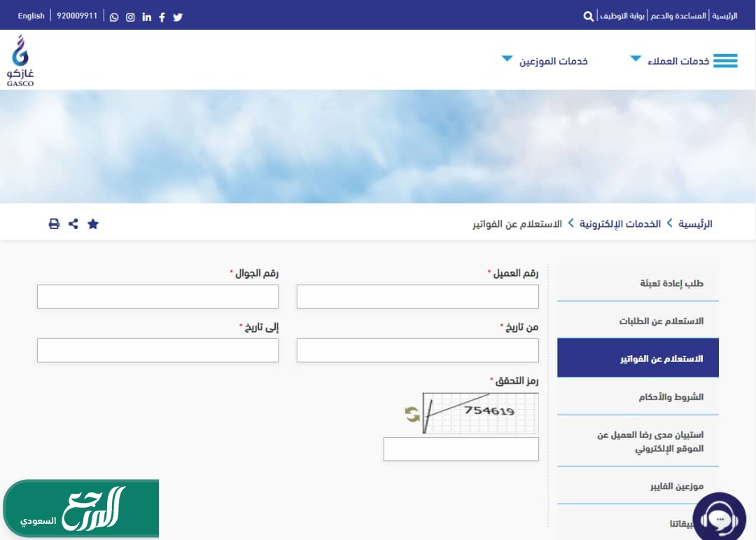Open the Instagram icon link
Screen dimensions: 756x540
tap(130, 17)
